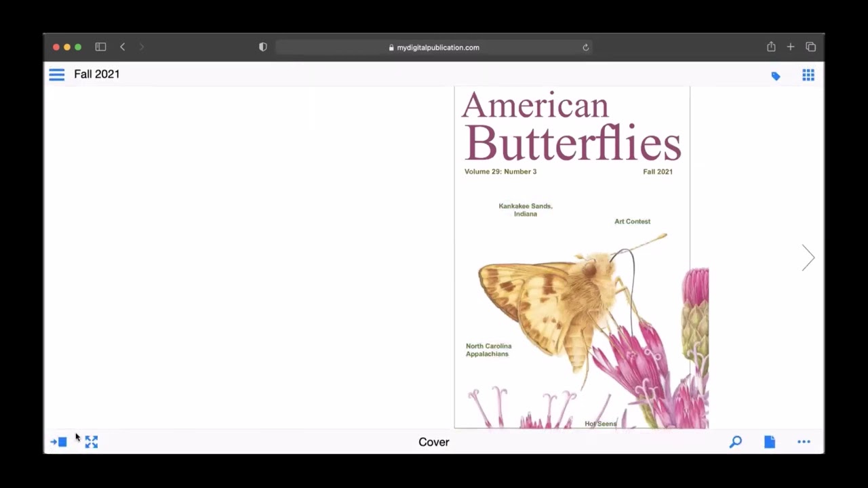Click the blue page document icon
The height and width of the screenshot is (488, 868).
[x=770, y=442]
